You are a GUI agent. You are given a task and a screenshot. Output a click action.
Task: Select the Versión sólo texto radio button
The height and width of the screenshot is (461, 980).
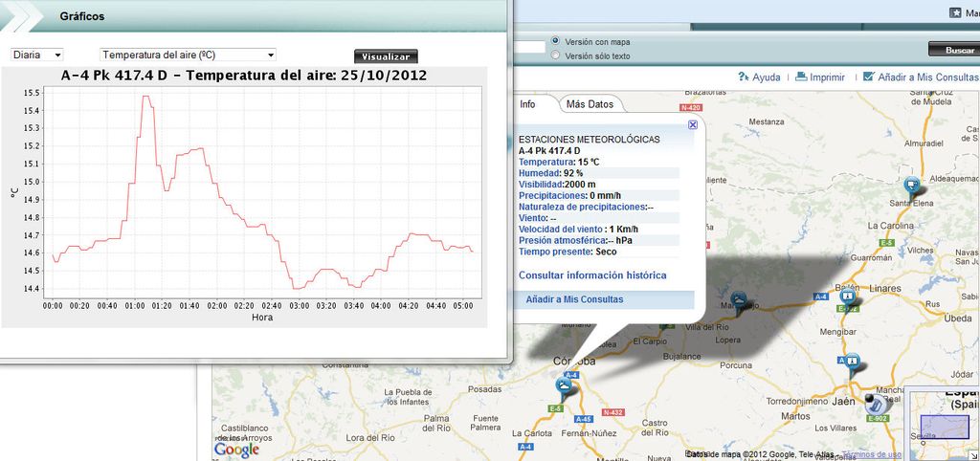coord(556,55)
